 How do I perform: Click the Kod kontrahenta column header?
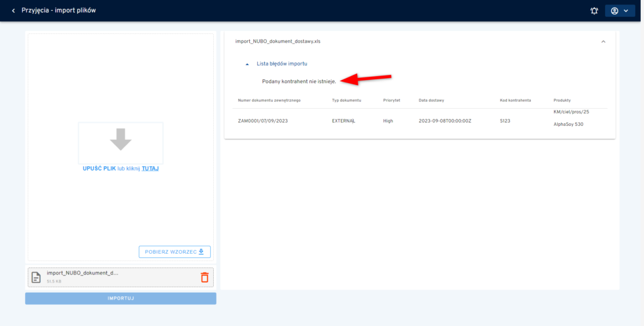coord(515,101)
